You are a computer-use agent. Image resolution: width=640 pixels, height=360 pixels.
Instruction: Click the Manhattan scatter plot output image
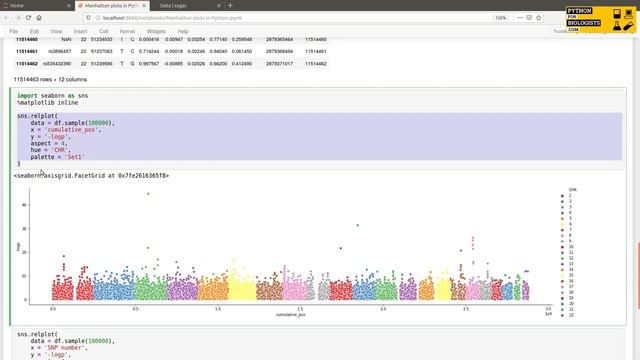296,252
